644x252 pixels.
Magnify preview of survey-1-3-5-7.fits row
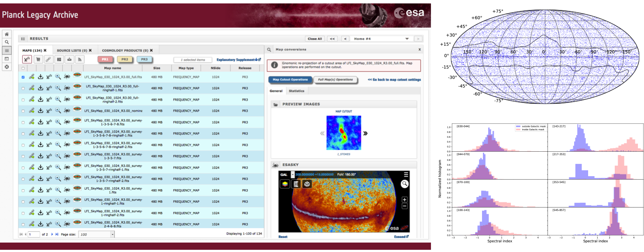(x=58, y=157)
